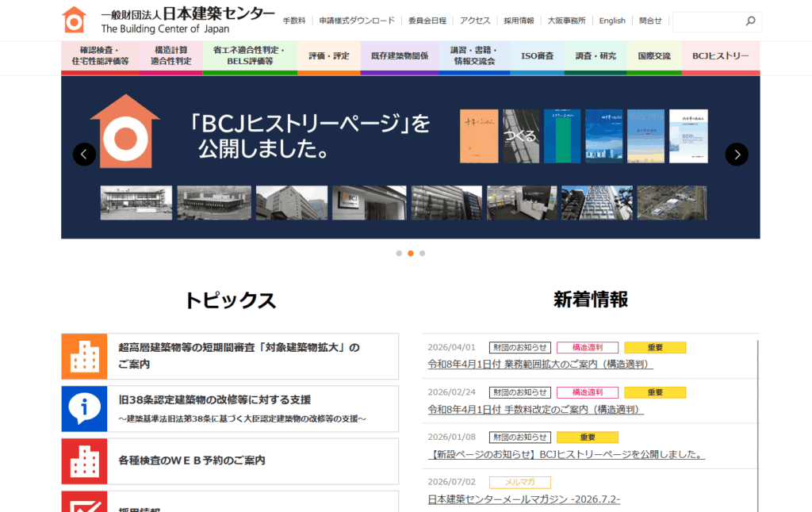
Task: Click 委員会日程 header link
Action: pyautogui.click(x=427, y=21)
